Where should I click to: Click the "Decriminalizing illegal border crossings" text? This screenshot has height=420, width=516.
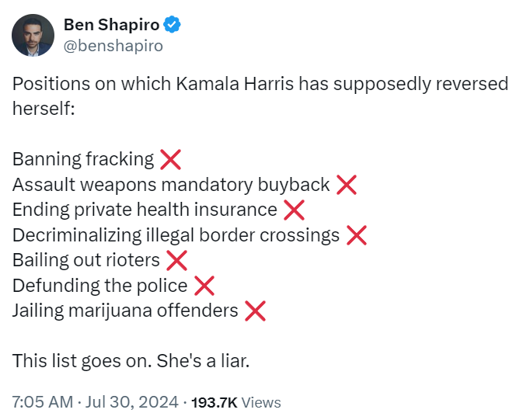point(176,235)
